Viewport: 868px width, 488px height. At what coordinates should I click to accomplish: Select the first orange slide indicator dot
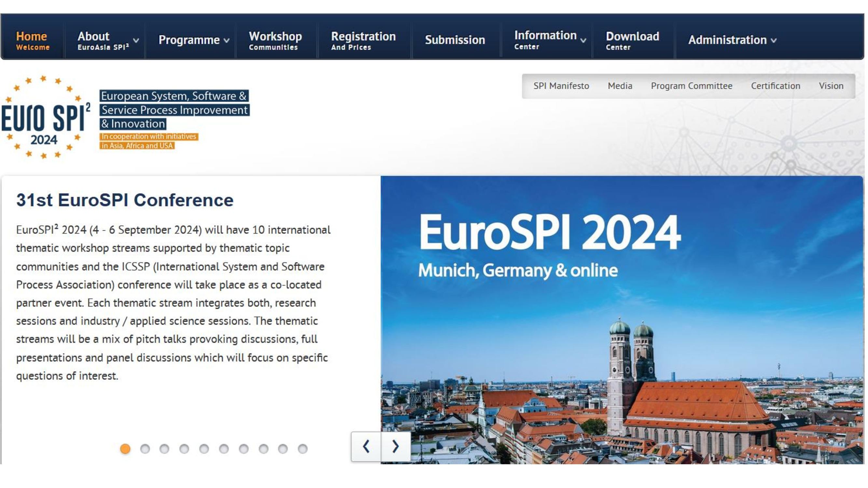point(125,449)
